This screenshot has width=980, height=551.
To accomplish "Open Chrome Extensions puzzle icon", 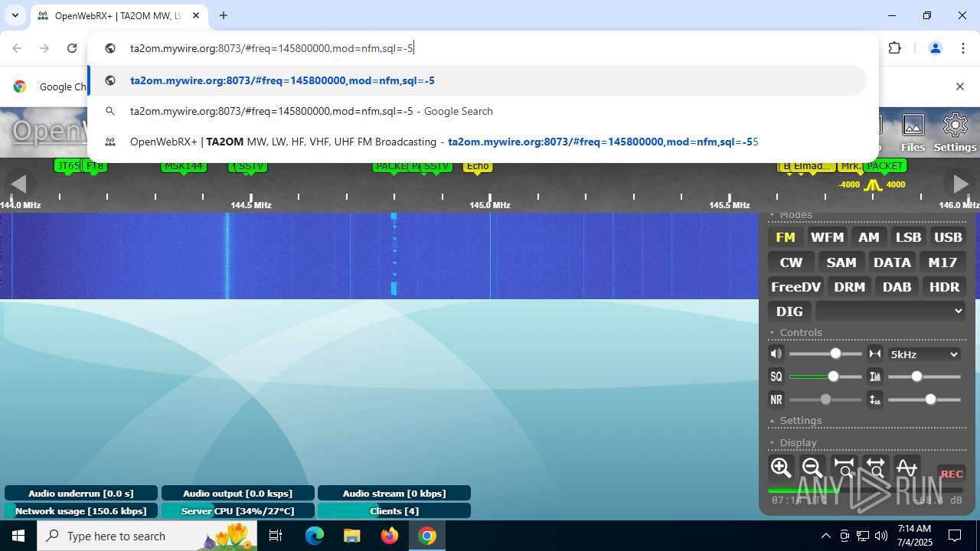I will point(894,48).
